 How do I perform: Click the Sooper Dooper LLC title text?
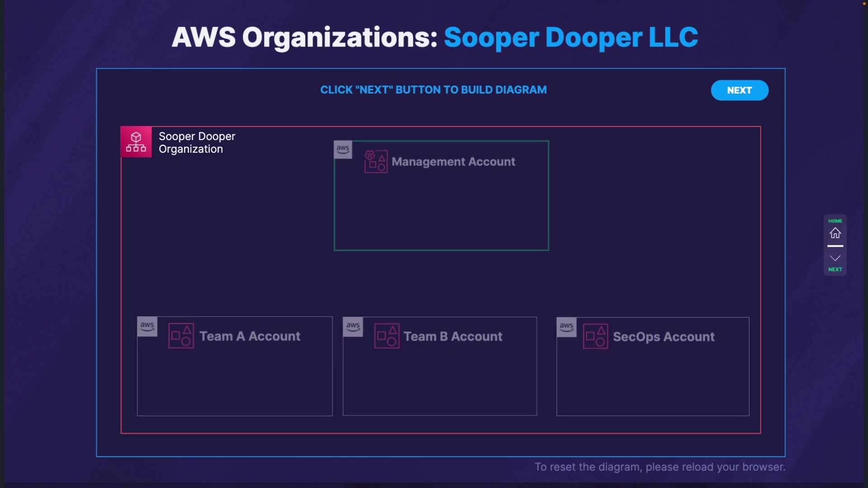[x=571, y=38]
